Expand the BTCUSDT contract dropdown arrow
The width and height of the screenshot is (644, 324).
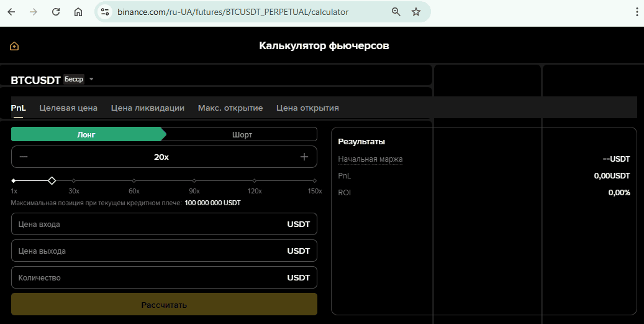pyautogui.click(x=91, y=79)
